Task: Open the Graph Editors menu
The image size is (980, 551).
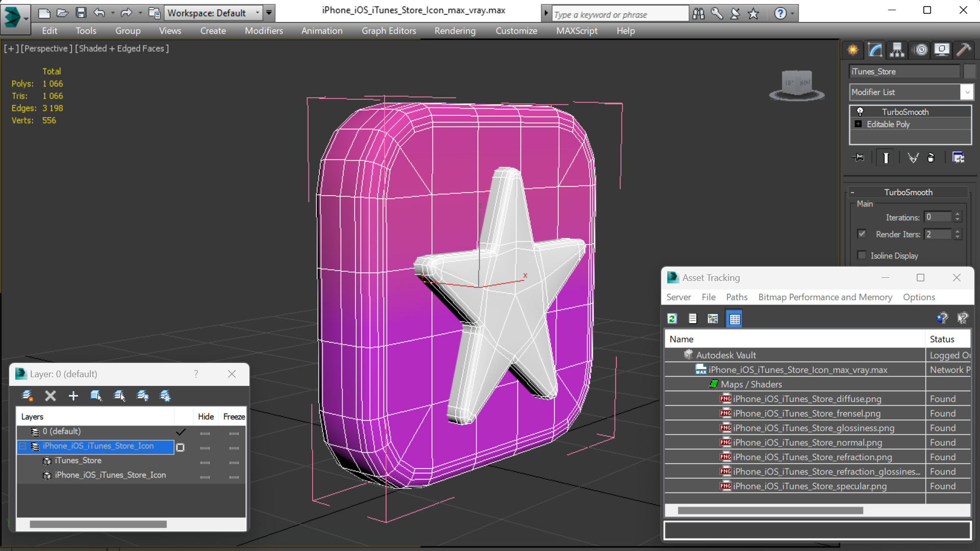Action: 389,31
